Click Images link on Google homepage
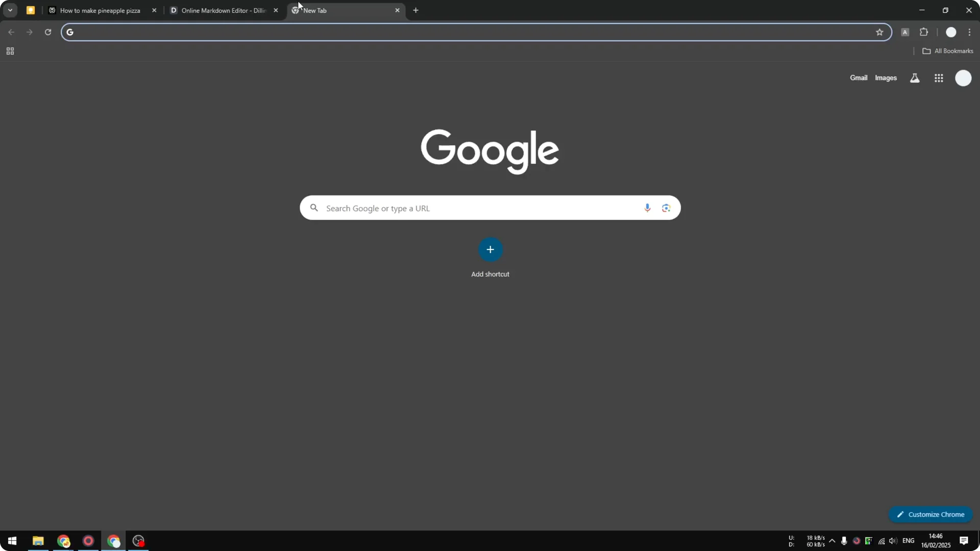The width and height of the screenshot is (980, 551). point(886,78)
